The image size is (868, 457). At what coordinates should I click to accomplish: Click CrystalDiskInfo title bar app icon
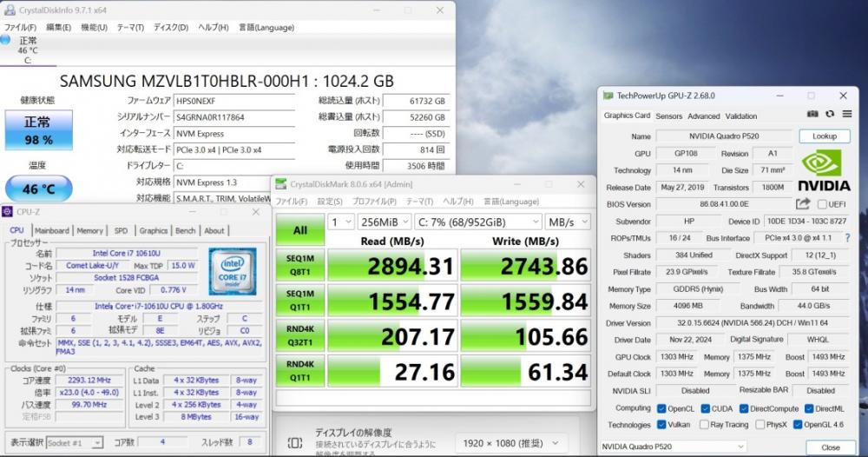coord(10,10)
